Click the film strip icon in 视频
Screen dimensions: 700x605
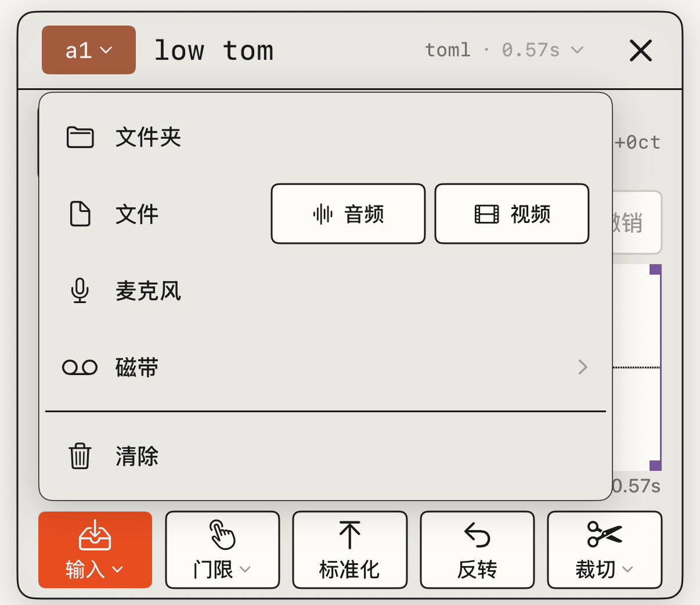[x=487, y=214]
